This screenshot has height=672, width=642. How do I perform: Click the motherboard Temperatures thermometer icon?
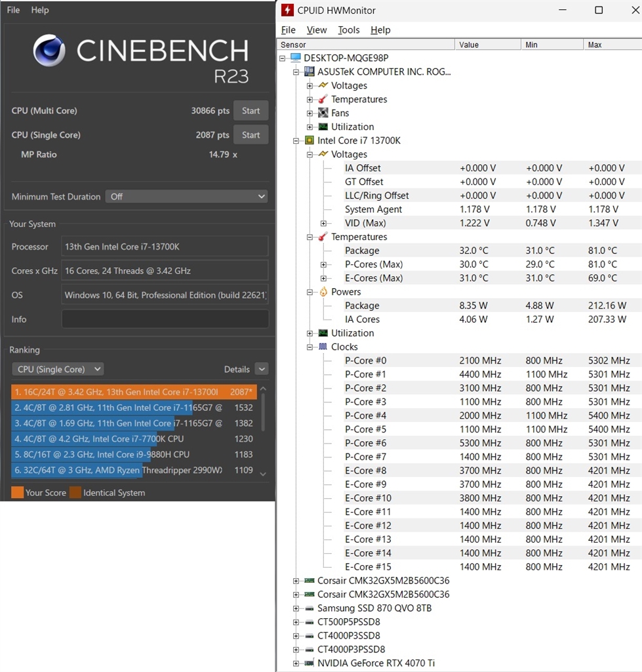[x=323, y=99]
